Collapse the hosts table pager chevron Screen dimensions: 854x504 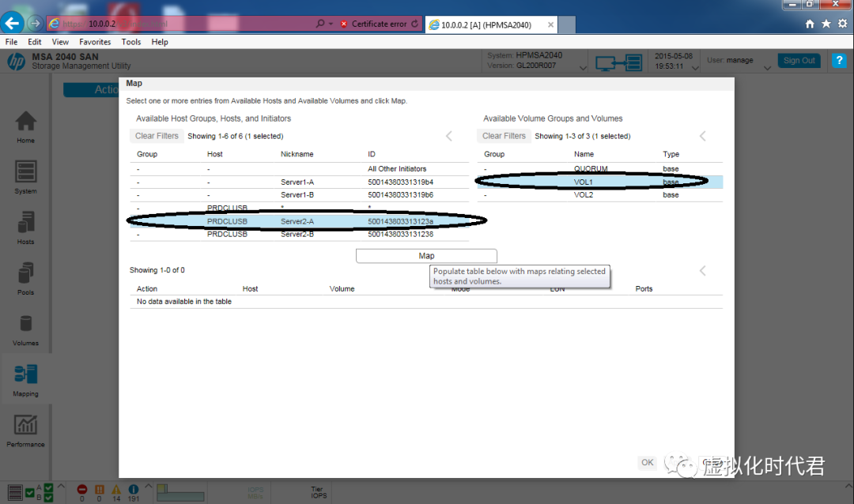449,136
